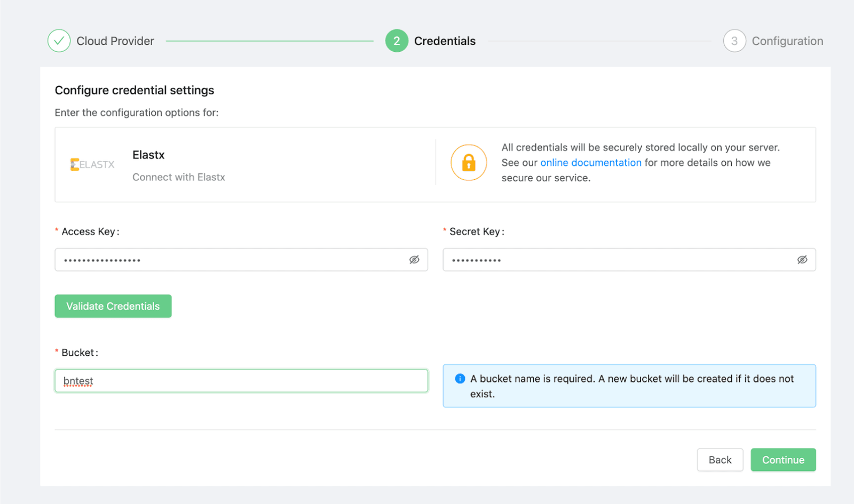Select the Configuration step label

(x=787, y=41)
